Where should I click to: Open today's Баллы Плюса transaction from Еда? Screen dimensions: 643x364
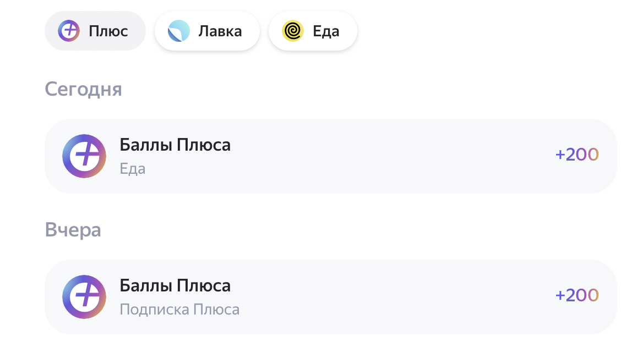click(x=330, y=156)
